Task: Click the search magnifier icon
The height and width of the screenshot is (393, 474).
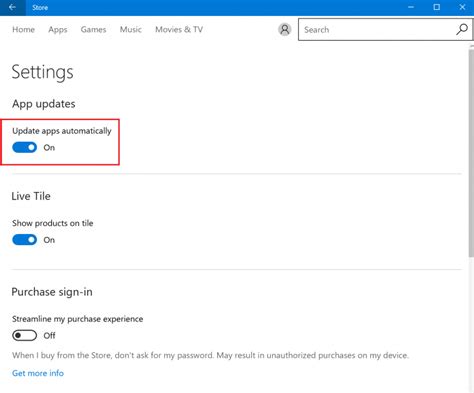Action: [462, 29]
